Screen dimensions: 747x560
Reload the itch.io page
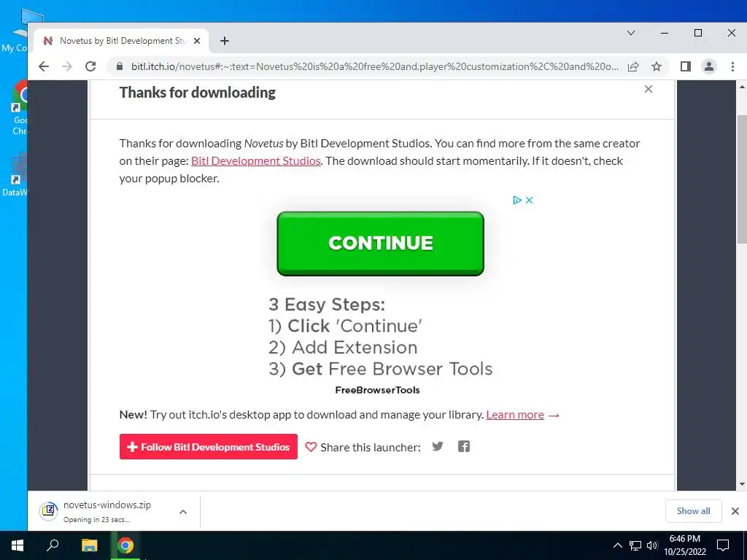[90, 66]
